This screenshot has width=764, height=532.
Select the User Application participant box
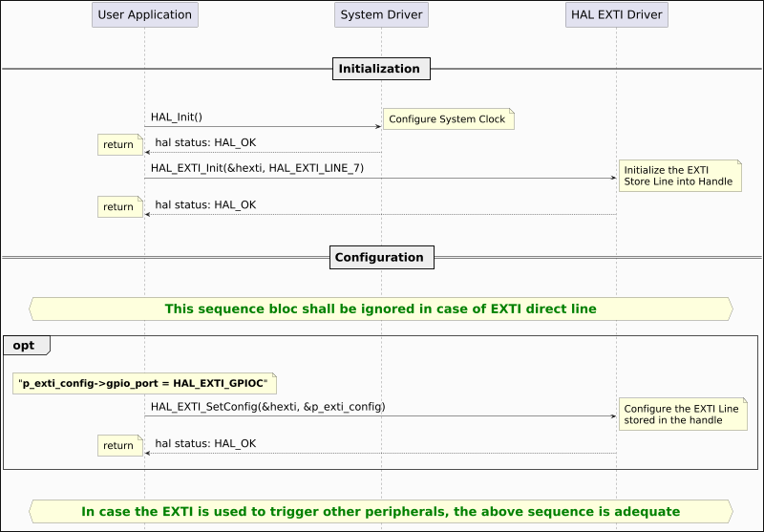[x=145, y=14]
